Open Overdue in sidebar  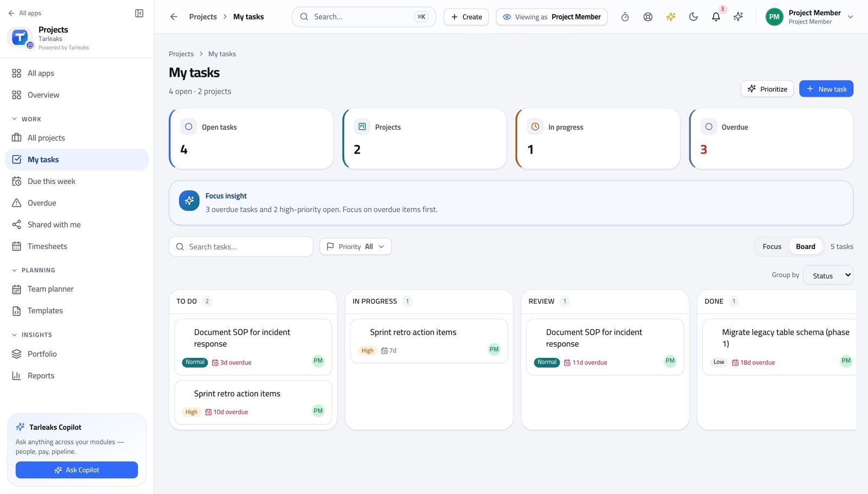coord(76,203)
